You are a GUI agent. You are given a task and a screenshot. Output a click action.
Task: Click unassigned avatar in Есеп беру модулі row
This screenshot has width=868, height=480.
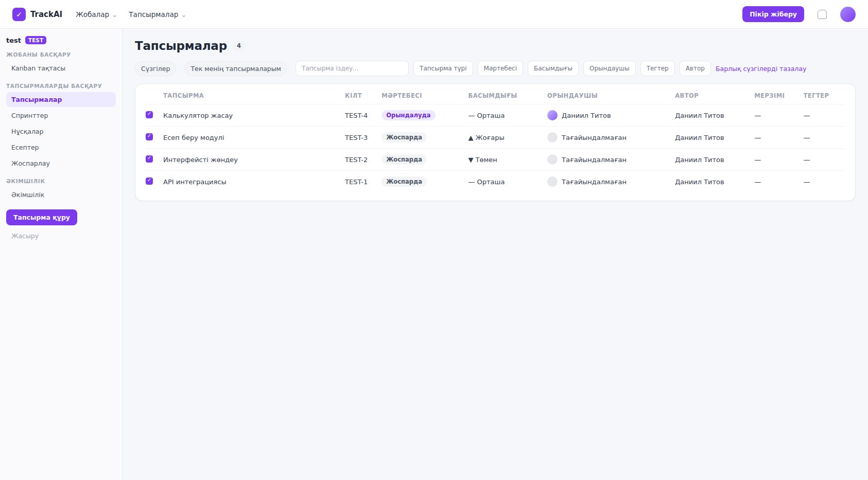(x=552, y=137)
